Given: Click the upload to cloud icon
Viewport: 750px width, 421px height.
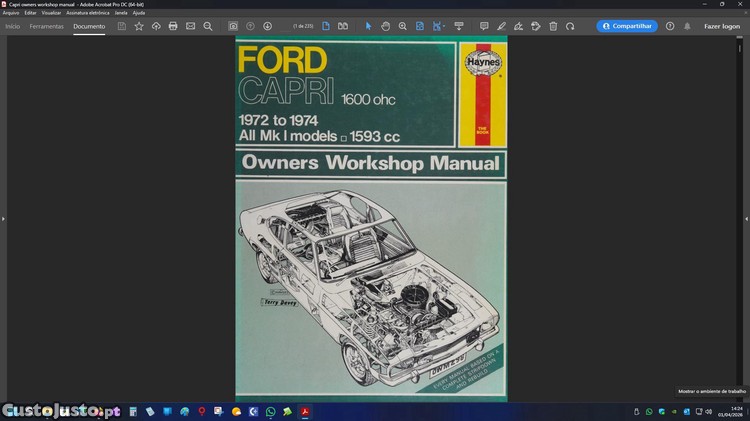Looking at the screenshot, I should 156,26.
